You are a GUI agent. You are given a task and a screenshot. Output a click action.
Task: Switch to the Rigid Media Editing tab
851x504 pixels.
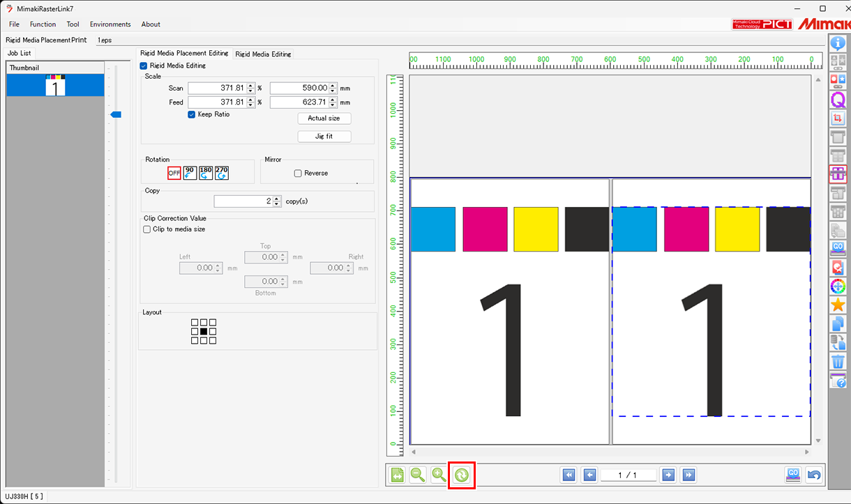(265, 54)
